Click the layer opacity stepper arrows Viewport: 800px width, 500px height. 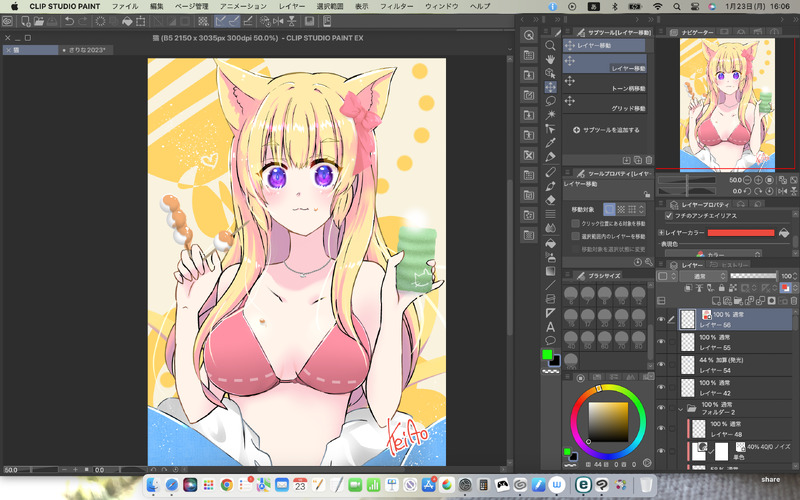click(795, 276)
